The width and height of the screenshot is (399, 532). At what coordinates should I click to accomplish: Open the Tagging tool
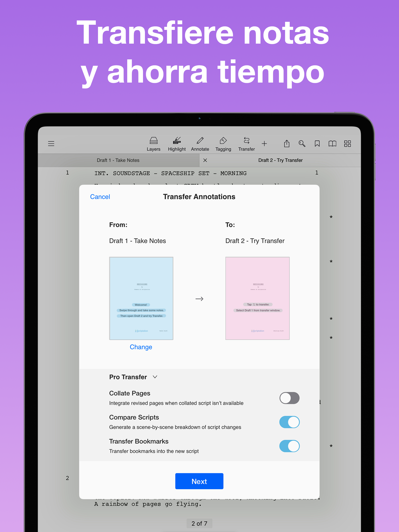(x=223, y=144)
